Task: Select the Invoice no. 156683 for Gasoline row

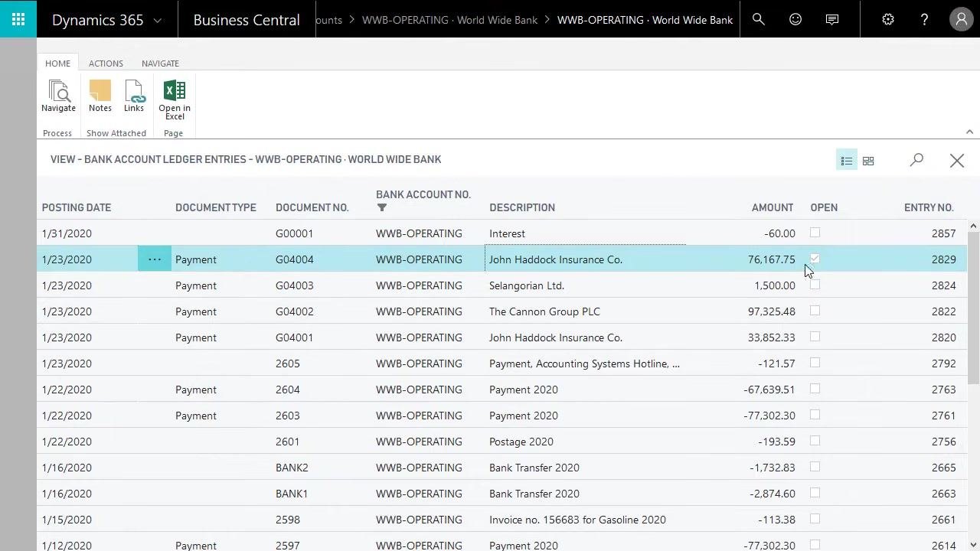Action: click(501, 520)
